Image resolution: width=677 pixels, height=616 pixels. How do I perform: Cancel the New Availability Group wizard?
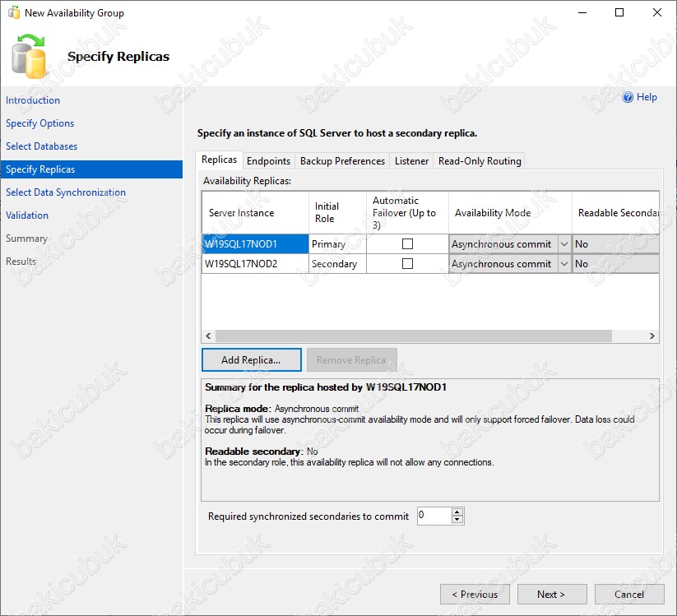coord(629,595)
